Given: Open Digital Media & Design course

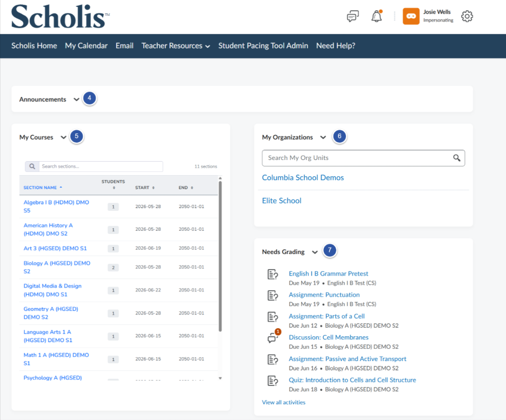Looking at the screenshot, I should [52, 290].
